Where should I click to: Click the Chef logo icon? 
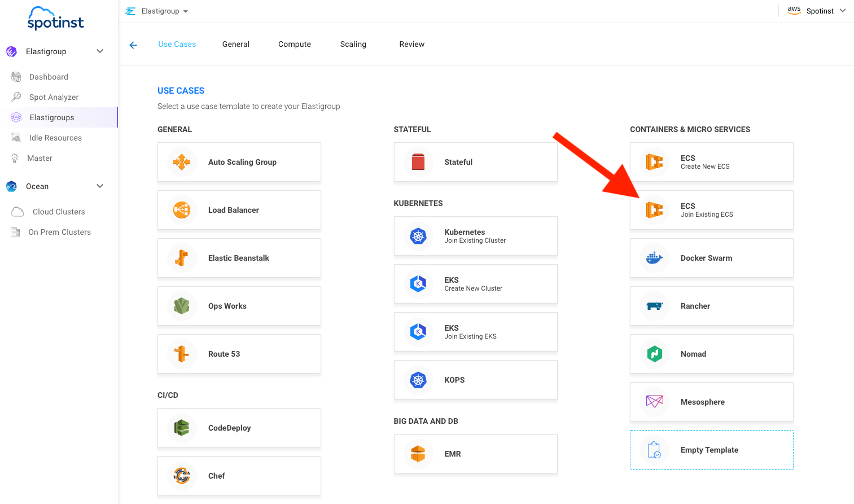pos(182,476)
